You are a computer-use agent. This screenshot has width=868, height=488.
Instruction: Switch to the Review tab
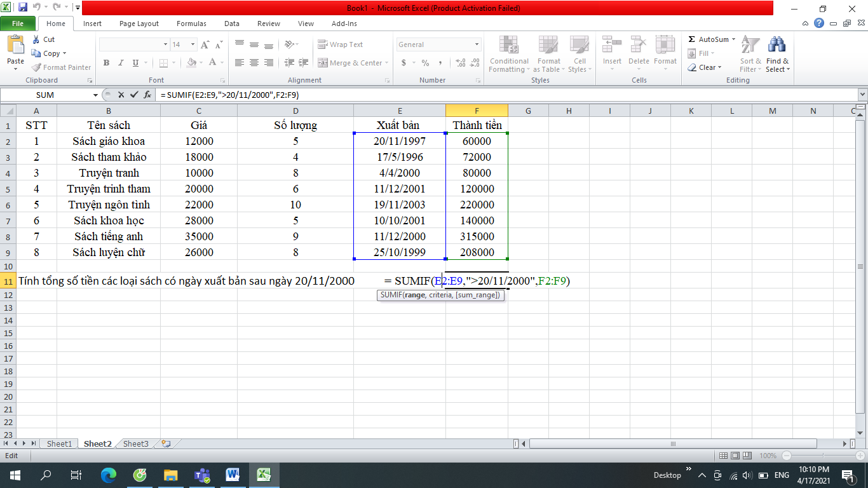click(x=269, y=24)
